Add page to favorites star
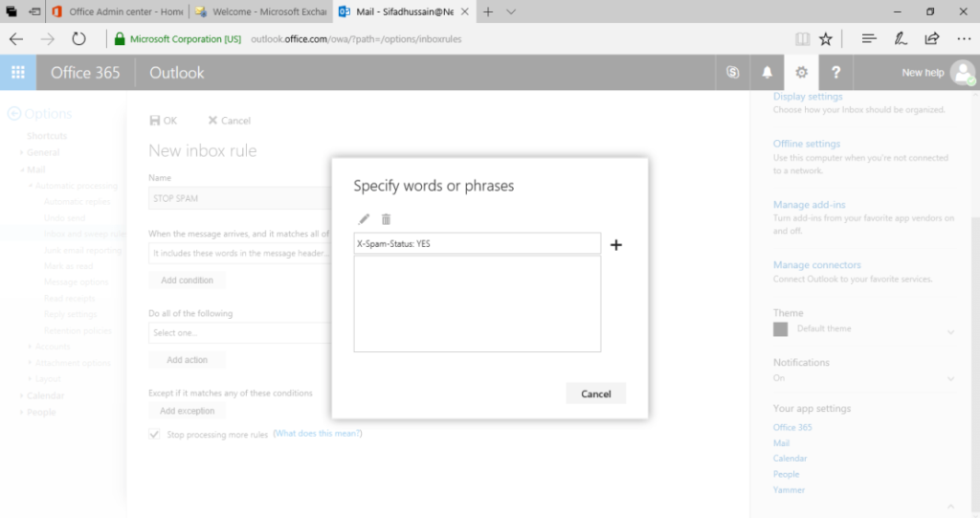 [x=826, y=39]
